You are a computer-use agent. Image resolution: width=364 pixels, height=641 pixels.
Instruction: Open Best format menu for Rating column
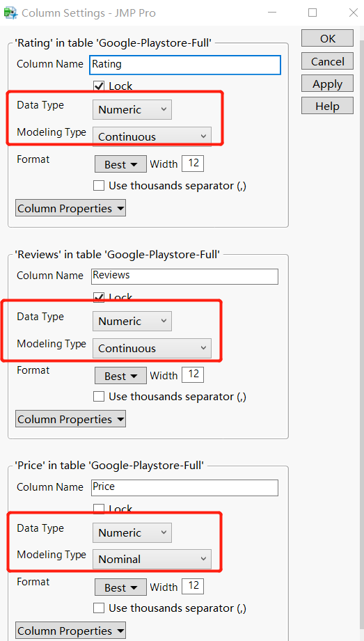point(120,164)
